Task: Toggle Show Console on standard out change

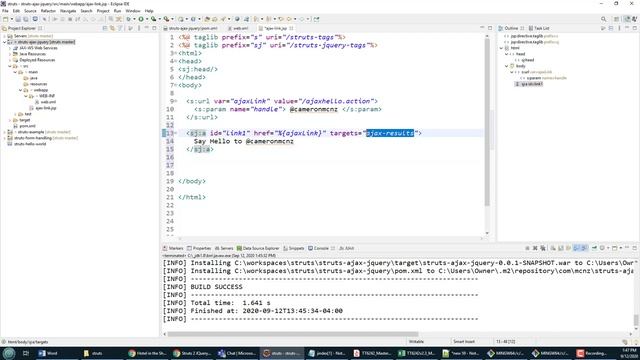Action: point(576,248)
